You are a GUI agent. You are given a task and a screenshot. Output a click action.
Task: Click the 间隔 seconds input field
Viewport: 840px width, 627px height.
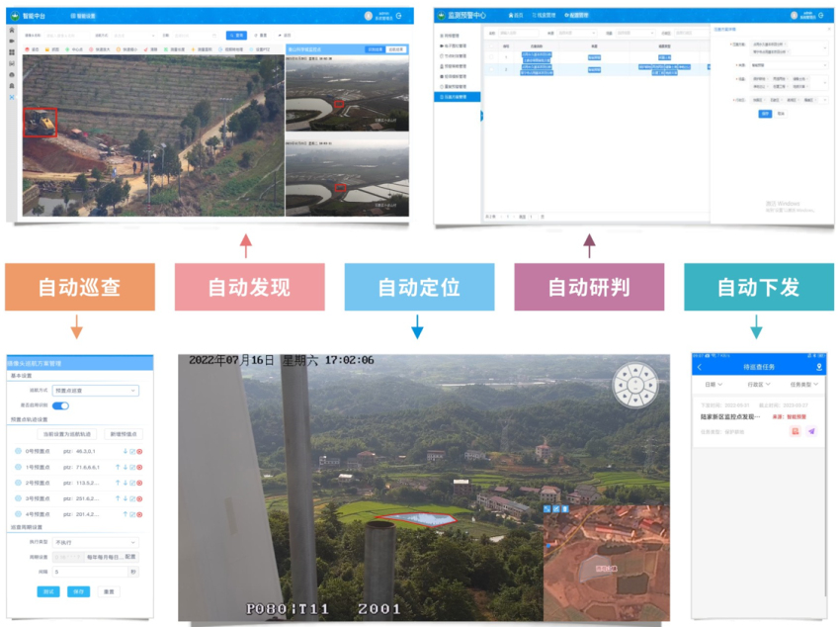(89, 572)
